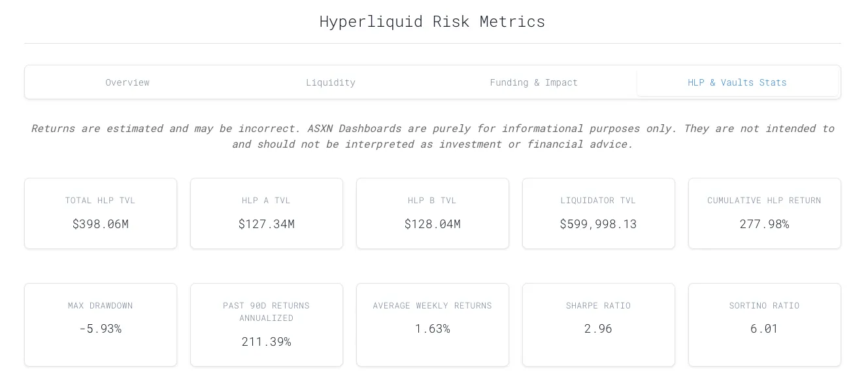Click the Max Drawdown card

tap(101, 324)
